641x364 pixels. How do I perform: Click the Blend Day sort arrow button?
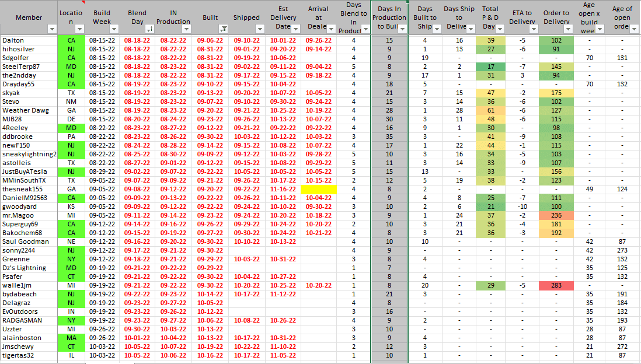click(149, 29)
